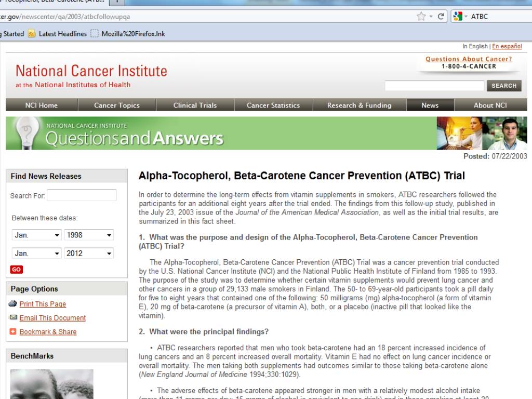Viewport: 532px width, 399px height.
Task: Click the BenchMarks thumbnail photo
Action: (x=51, y=384)
